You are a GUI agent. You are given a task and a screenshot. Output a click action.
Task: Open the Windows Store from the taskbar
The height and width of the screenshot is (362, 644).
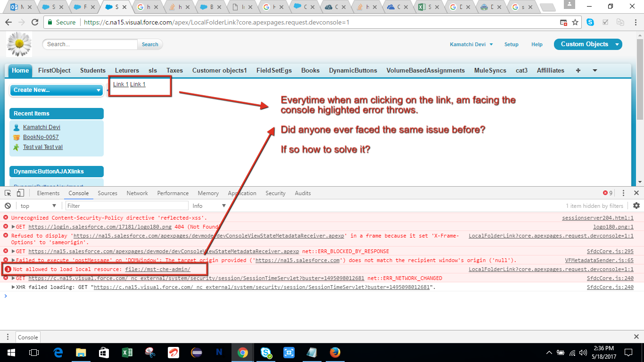point(104,352)
